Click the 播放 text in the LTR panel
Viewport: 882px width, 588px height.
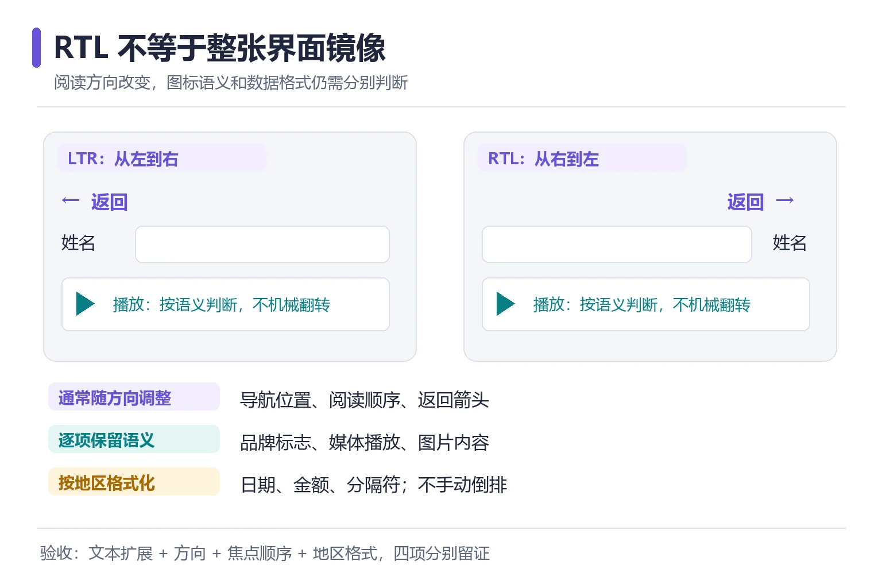(222, 305)
